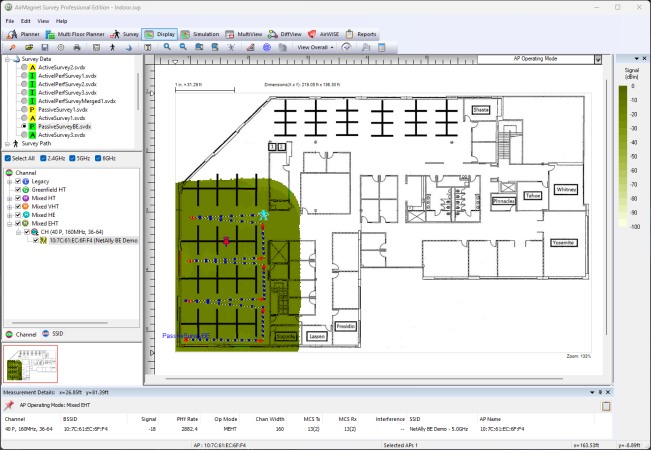Open the DiffView module
651x450 pixels.
point(285,34)
